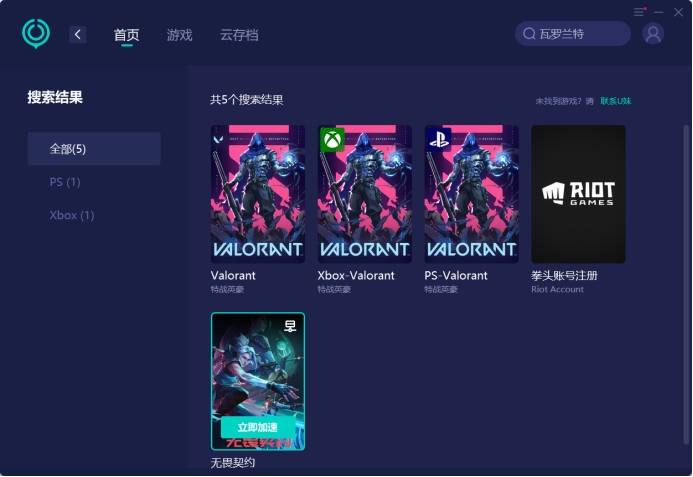The height and width of the screenshot is (477, 693).
Task: Select the 全部(5) filter
Action: tap(94, 149)
